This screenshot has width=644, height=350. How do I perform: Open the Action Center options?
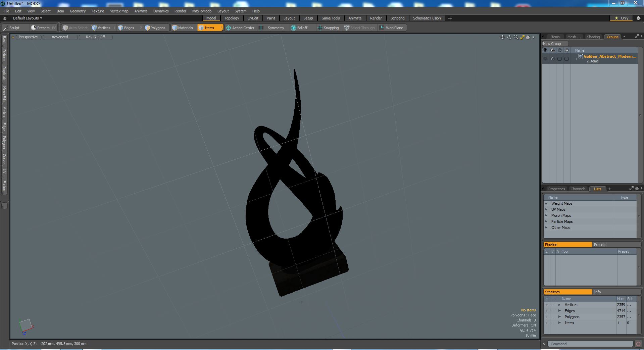[x=240, y=28]
